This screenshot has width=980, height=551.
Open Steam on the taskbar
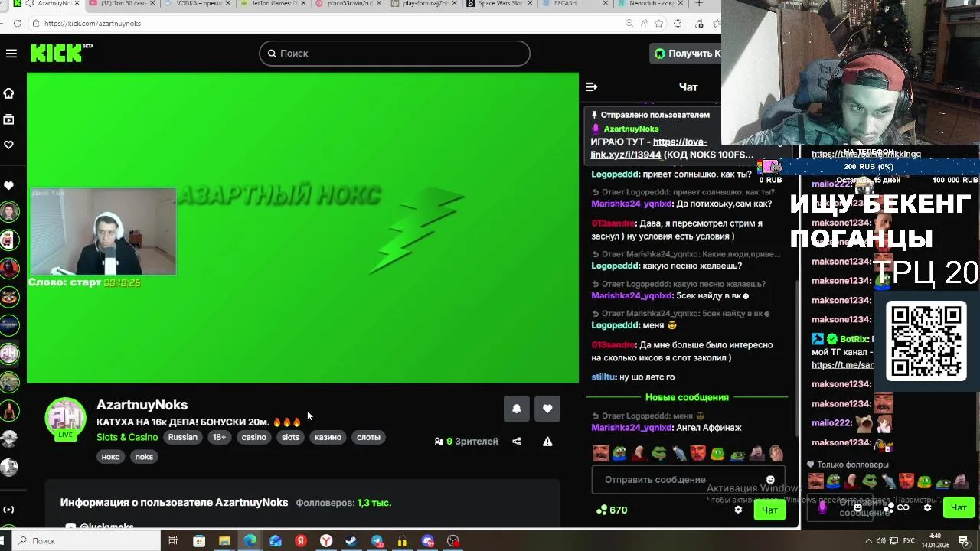pyautogui.click(x=351, y=541)
